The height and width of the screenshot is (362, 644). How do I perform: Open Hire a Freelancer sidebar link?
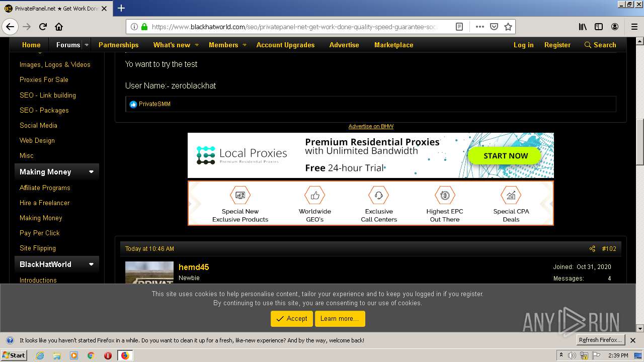tap(45, 203)
